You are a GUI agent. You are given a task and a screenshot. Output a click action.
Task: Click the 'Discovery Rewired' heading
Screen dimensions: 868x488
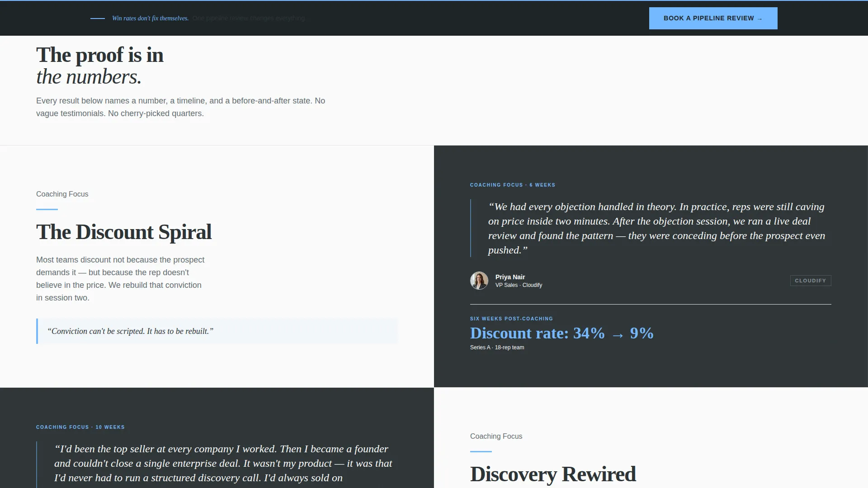[x=553, y=474]
